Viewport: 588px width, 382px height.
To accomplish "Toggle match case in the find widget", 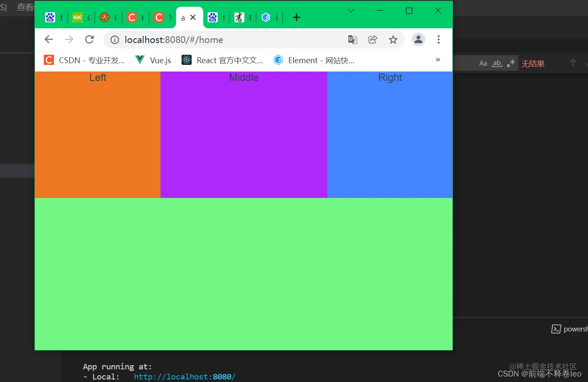I will [483, 63].
